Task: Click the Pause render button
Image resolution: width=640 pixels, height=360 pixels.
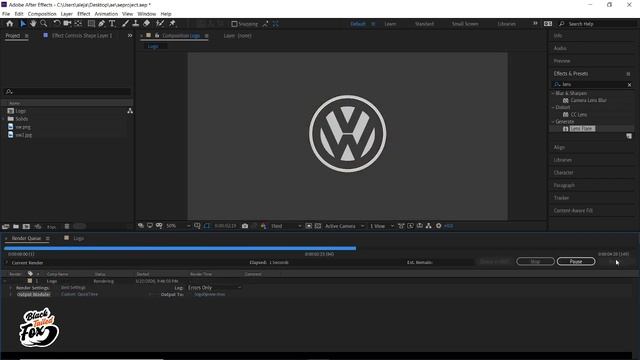Action: coord(576,261)
